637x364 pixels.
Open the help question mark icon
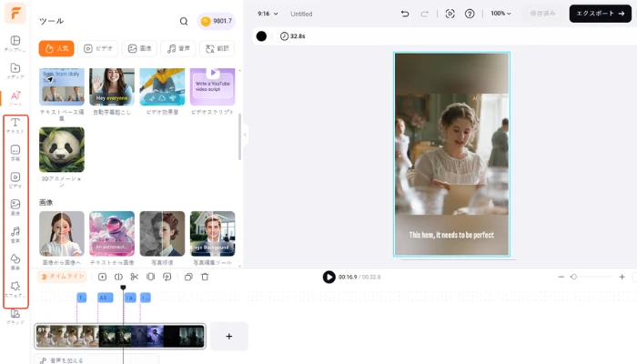470,14
